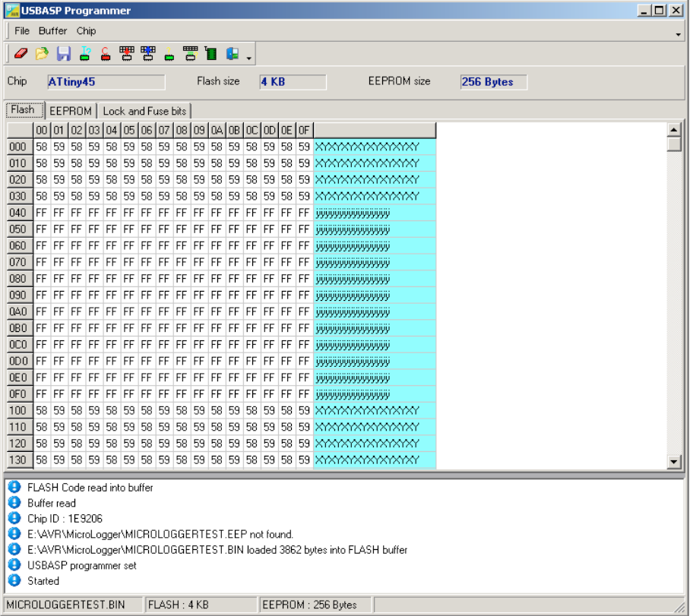690x616 pixels.
Task: Select row header 0F0
Action: click(19, 393)
